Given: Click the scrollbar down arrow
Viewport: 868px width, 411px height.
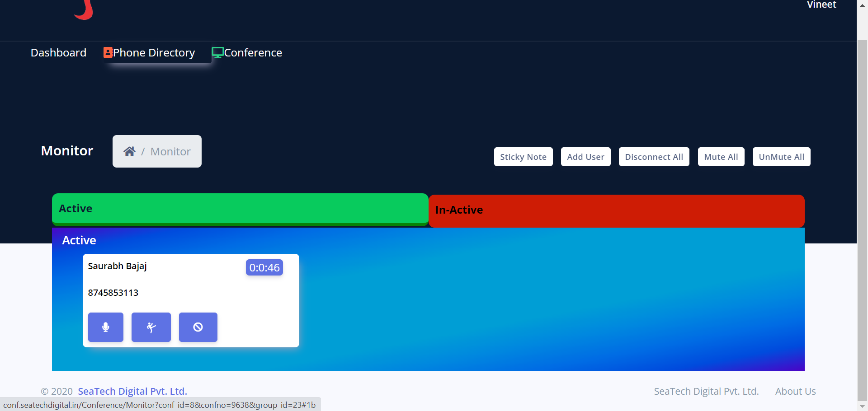Looking at the screenshot, I should point(862,406).
